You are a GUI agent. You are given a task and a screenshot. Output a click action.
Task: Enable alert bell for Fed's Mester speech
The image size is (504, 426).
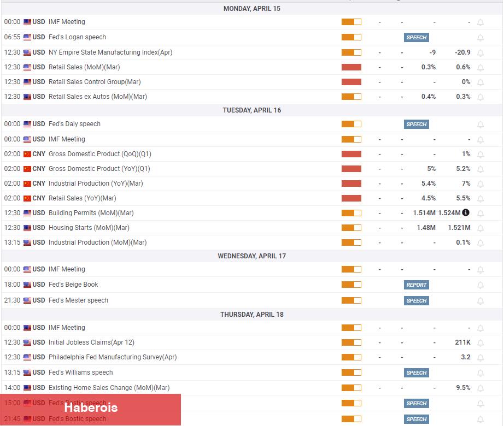tap(480, 301)
